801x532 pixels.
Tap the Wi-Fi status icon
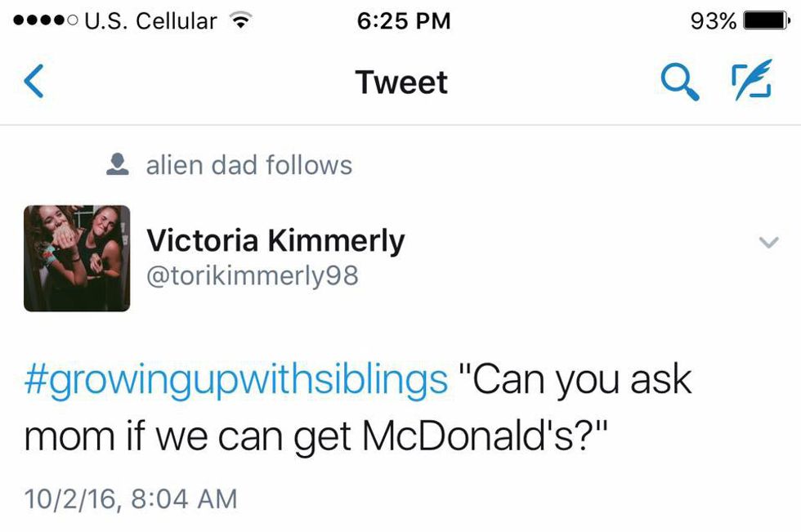click(x=240, y=21)
